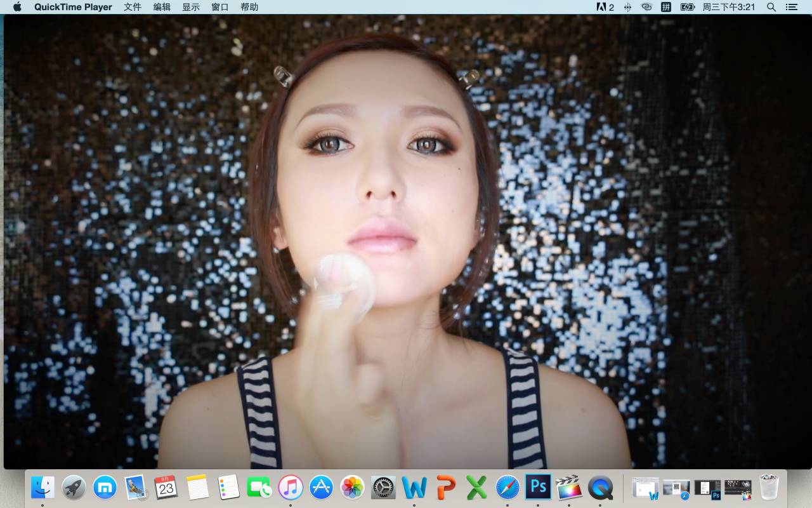The width and height of the screenshot is (812, 508).
Task: Restore the minimized Safari window thumbnail
Action: [x=676, y=488]
